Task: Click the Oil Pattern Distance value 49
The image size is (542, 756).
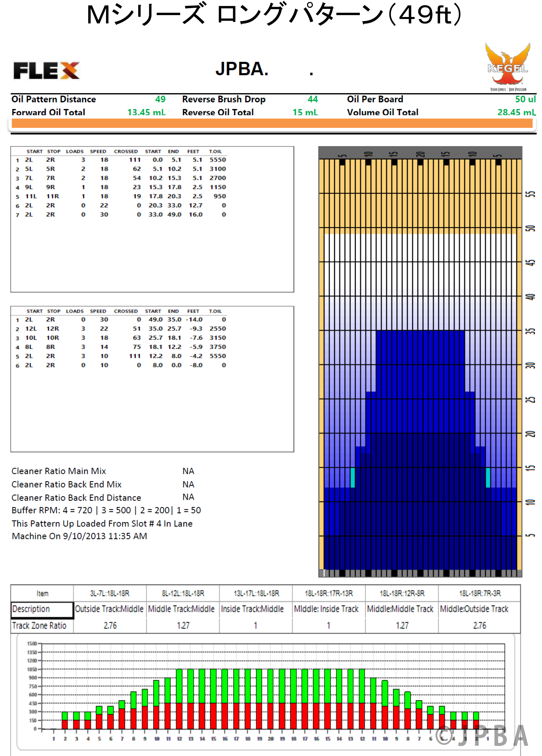Action: click(x=160, y=99)
